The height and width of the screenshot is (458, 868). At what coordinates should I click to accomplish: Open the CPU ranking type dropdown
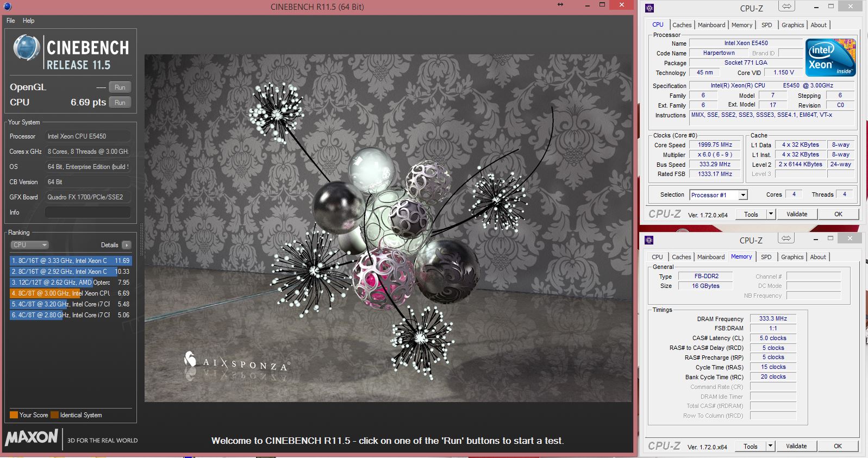coord(30,245)
